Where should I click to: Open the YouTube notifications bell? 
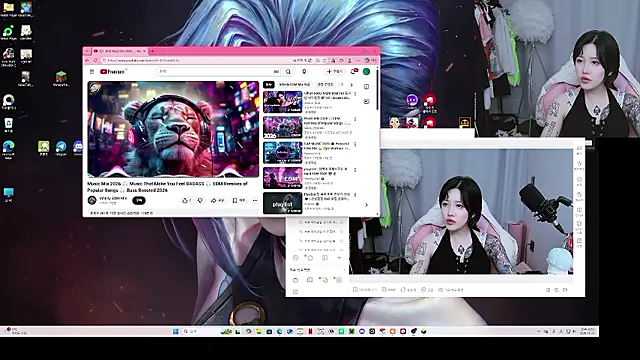click(353, 71)
